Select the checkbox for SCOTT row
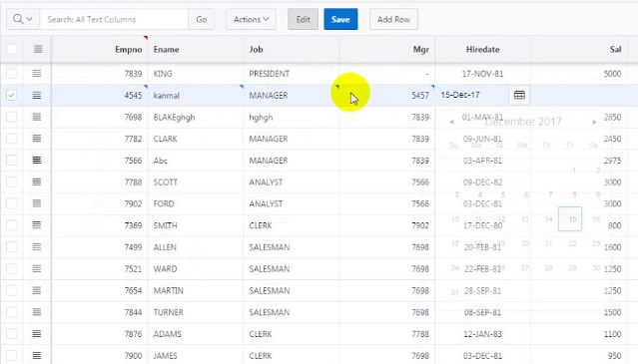Image resolution: width=638 pixels, height=364 pixels. coord(11,182)
